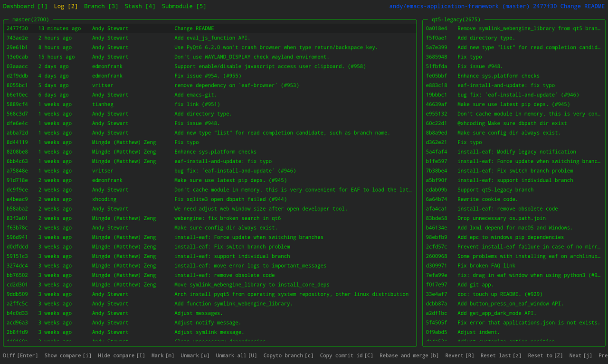Select commit d309971 Fix broken FAQ link
Viewport: 608px width, 364px height.
pos(513,266)
